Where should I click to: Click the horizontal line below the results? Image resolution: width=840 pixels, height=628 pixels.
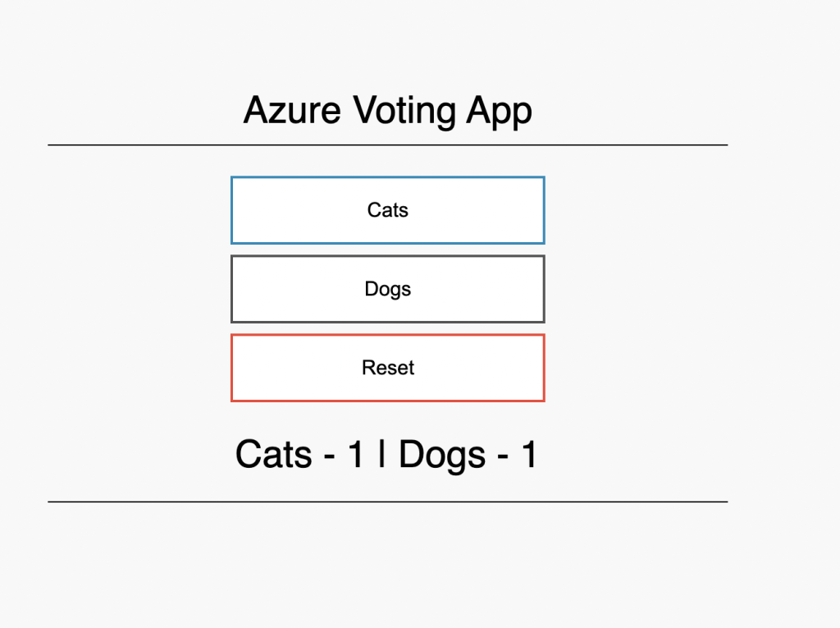pyautogui.click(x=388, y=502)
